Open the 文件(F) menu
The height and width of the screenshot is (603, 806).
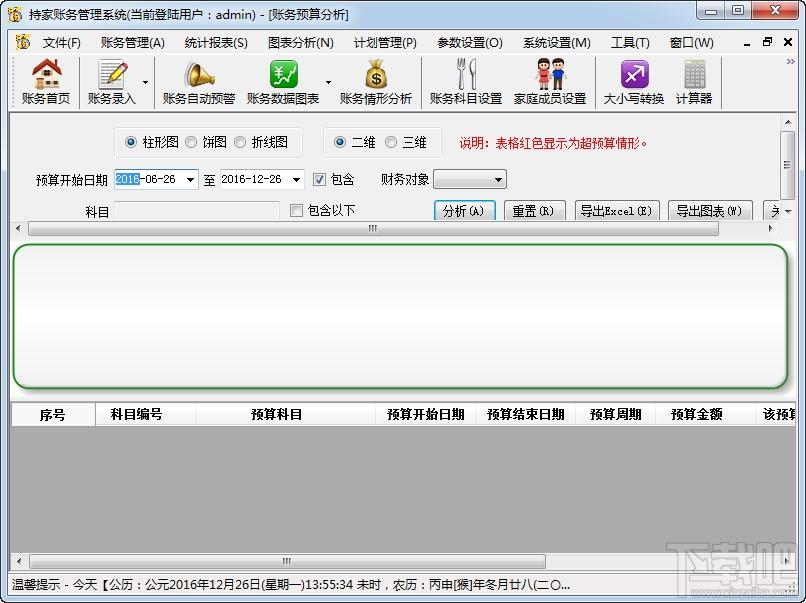pyautogui.click(x=62, y=43)
